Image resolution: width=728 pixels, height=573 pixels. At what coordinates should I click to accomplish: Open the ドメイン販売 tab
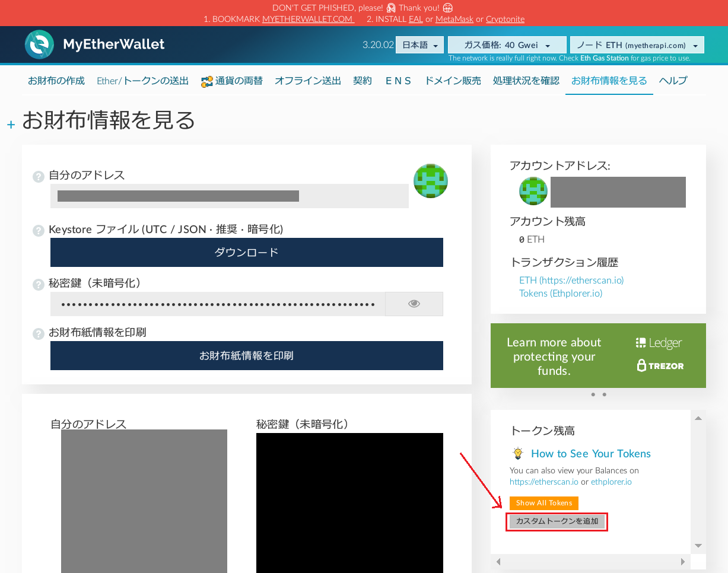(x=453, y=81)
